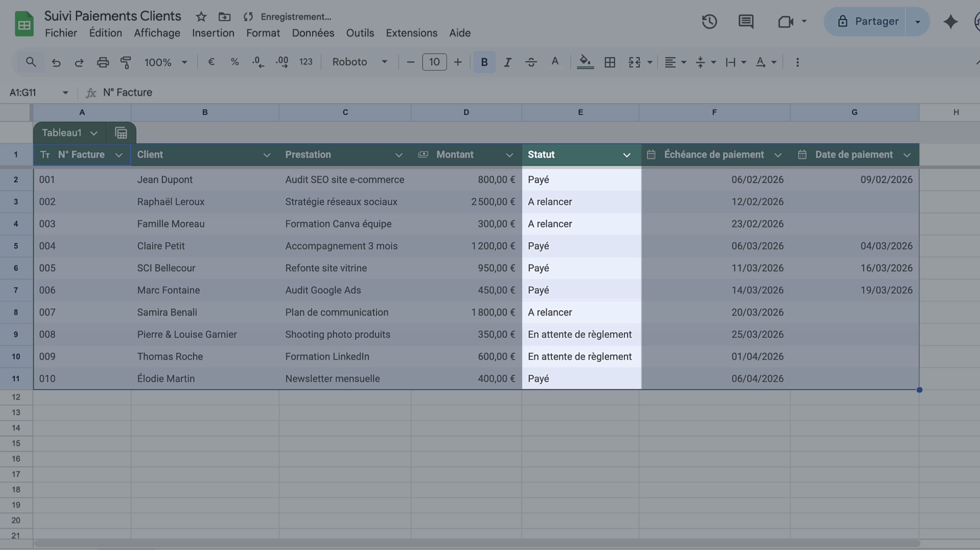
Task: Open the Données menu
Action: tap(313, 33)
